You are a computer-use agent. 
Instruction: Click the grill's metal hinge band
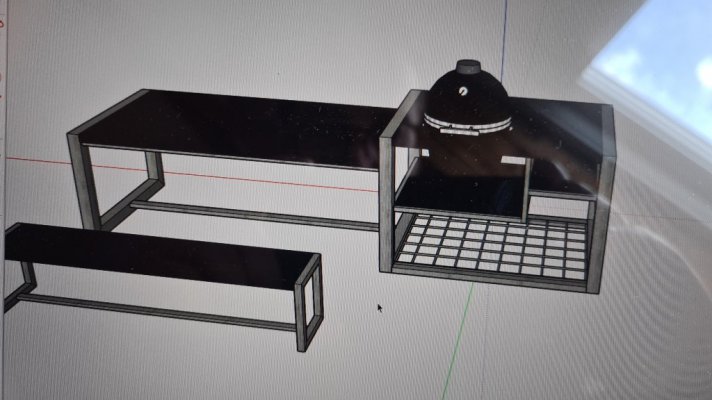click(468, 124)
